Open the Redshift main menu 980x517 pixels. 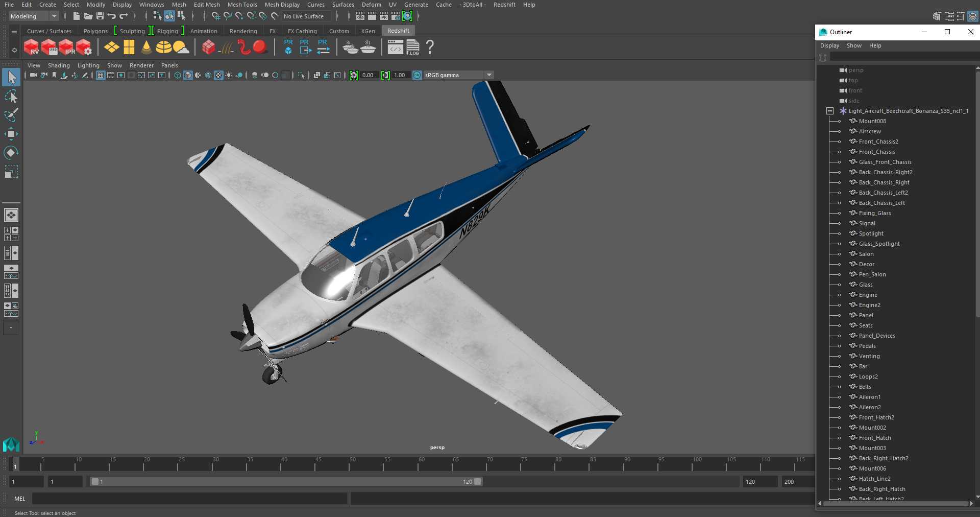click(504, 5)
